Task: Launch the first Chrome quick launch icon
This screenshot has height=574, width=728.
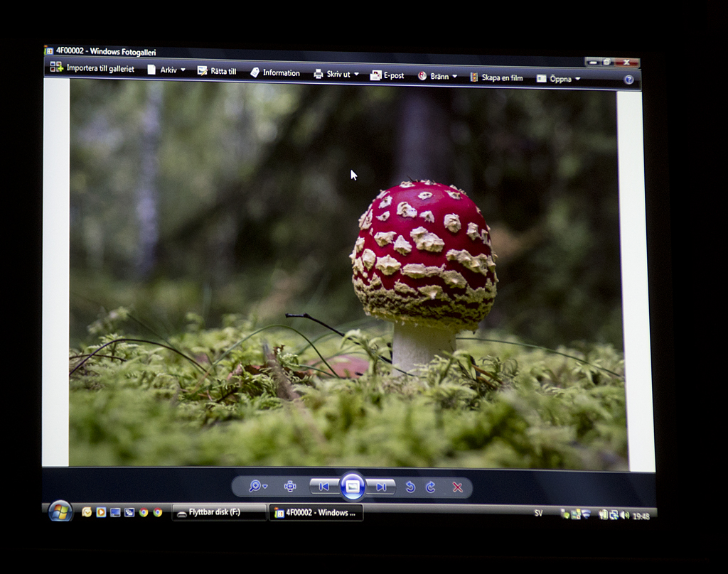Action: pyautogui.click(x=144, y=512)
